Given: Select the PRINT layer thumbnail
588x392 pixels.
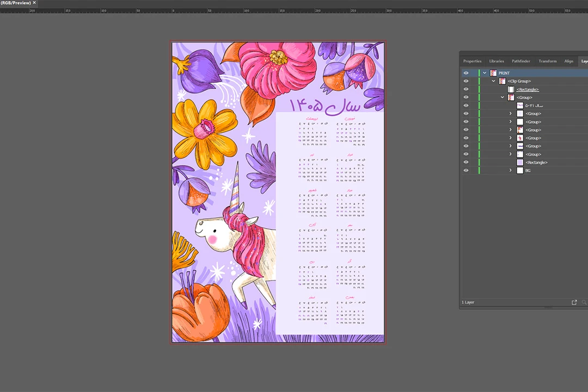Looking at the screenshot, I should [493, 73].
